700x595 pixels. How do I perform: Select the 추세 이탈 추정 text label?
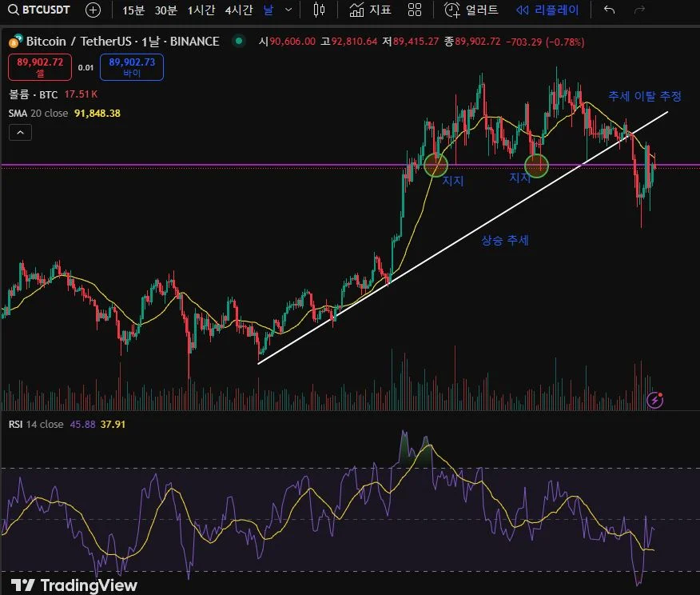[x=645, y=96]
